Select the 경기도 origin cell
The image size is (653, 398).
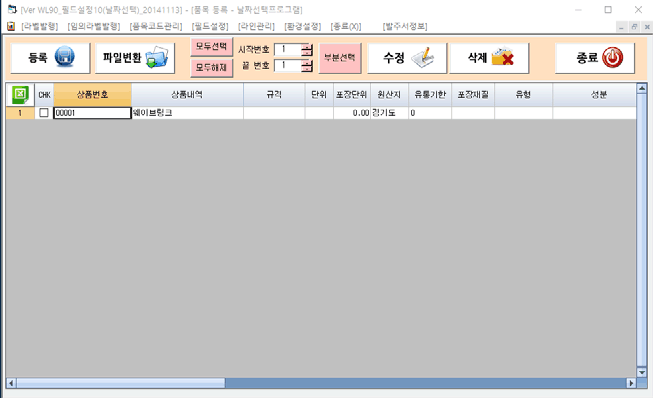(389, 113)
